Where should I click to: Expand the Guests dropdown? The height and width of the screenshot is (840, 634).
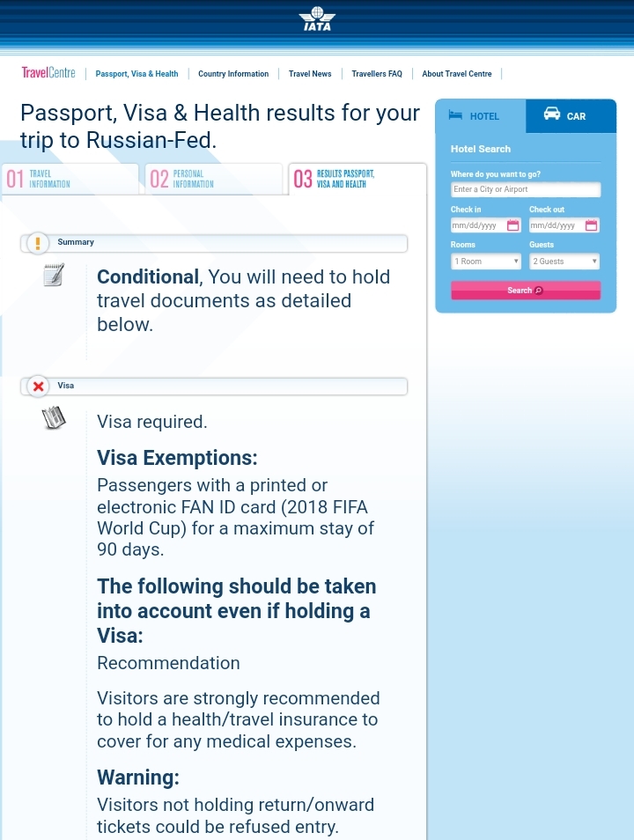[x=564, y=262]
